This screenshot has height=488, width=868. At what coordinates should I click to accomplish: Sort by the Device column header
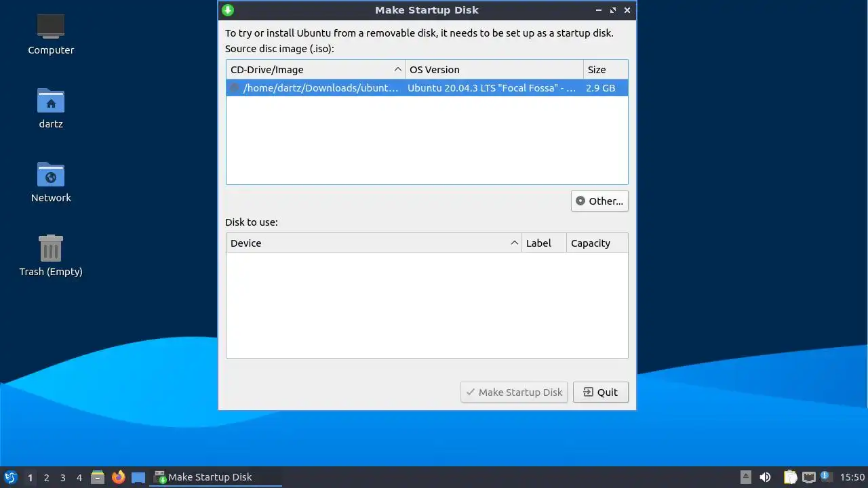374,243
